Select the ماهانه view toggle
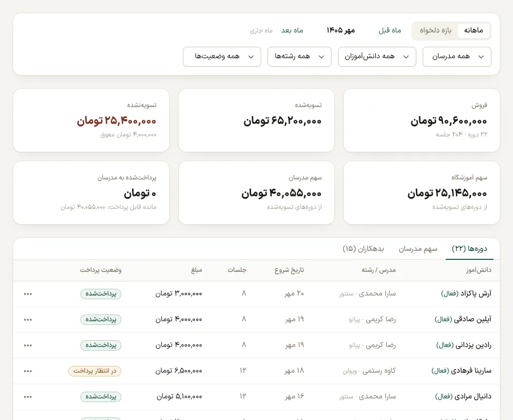The width and height of the screenshot is (513, 420). click(x=474, y=31)
